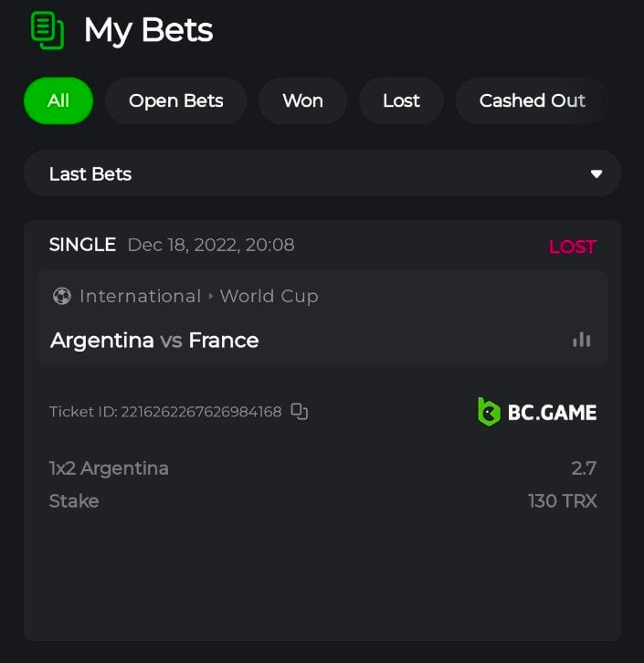644x663 pixels.
Task: Expand the Last Bets dropdown arrow
Action: 596,174
